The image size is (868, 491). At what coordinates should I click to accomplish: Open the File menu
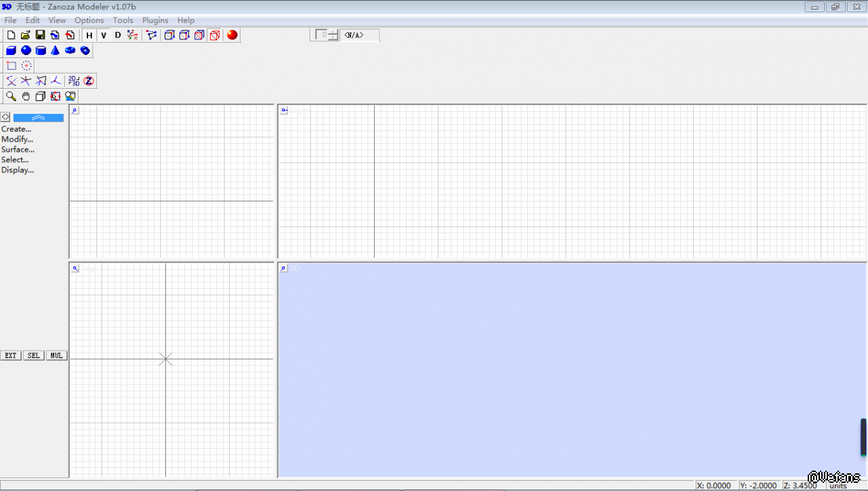pos(10,20)
